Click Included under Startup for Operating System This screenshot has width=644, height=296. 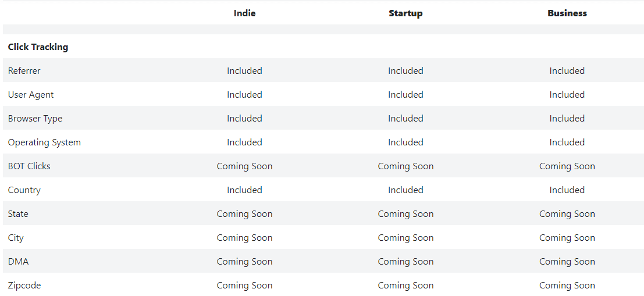tap(405, 142)
